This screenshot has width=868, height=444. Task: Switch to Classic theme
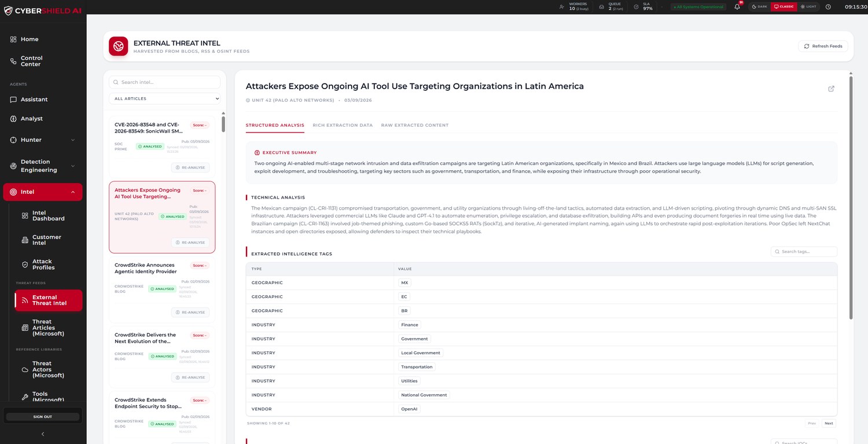pyautogui.click(x=784, y=7)
